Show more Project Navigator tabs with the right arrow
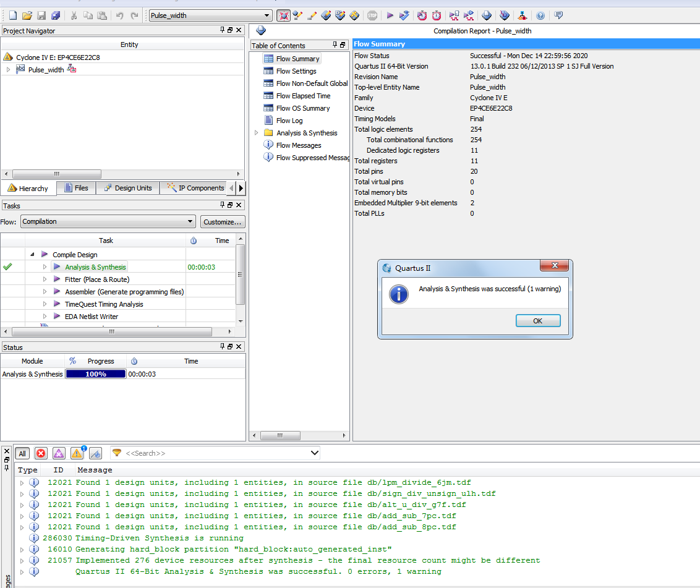700x588 pixels. tap(241, 188)
